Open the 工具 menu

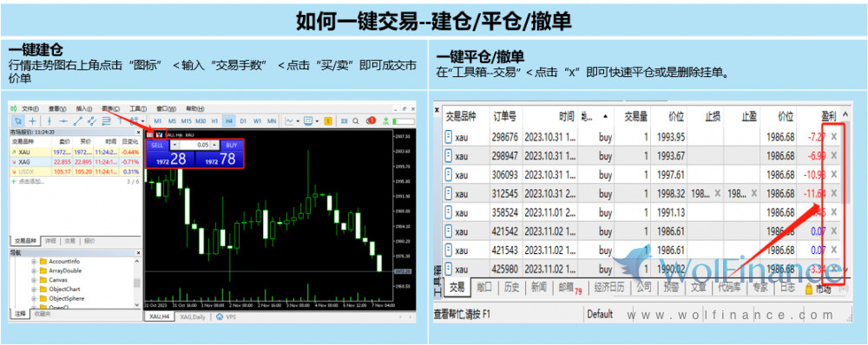[x=138, y=109]
